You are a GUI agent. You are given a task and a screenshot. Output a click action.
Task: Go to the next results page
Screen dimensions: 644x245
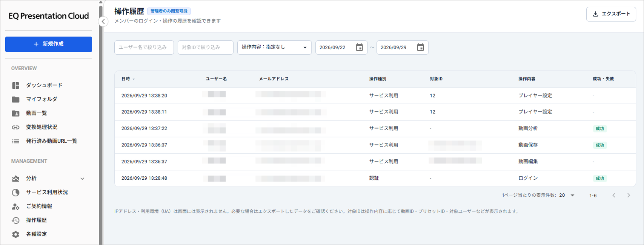tap(629, 195)
